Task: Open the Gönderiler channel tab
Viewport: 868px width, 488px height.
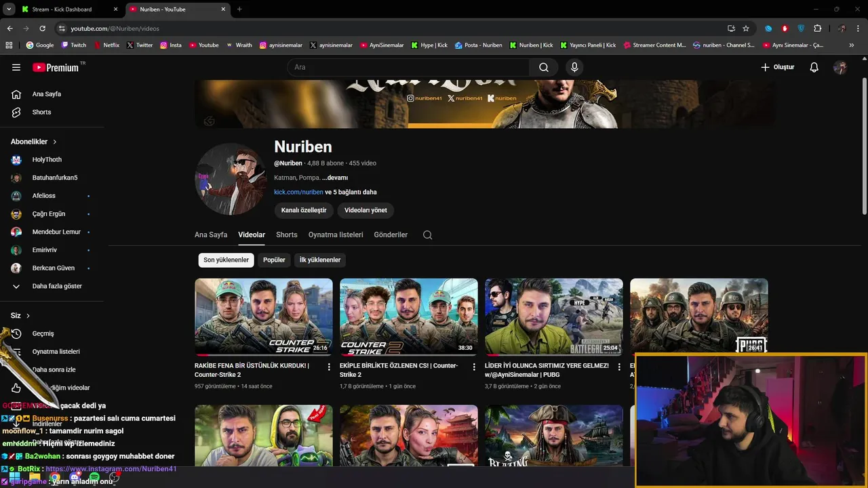Action: tap(391, 235)
